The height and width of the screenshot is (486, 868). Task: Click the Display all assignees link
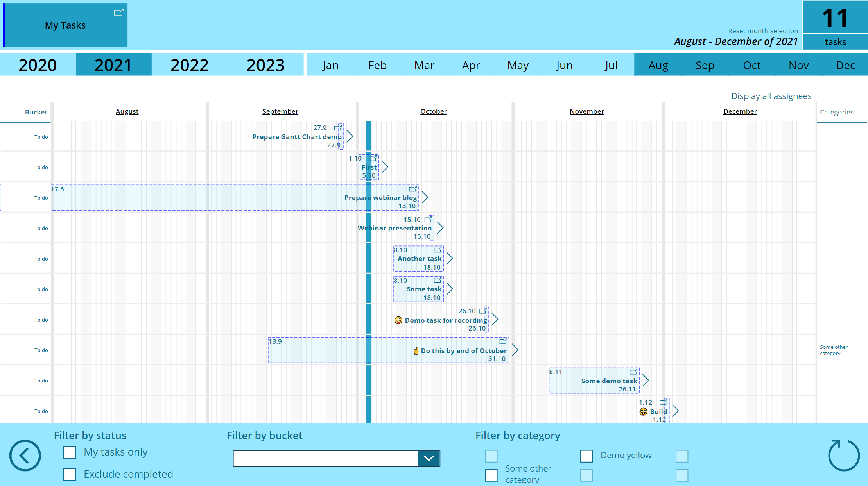[x=771, y=96]
